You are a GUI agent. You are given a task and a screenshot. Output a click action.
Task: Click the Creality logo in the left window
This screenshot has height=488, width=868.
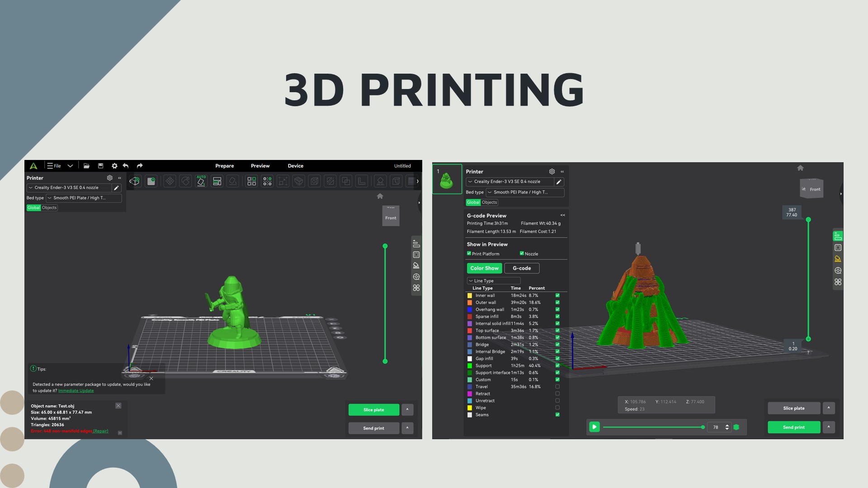coord(33,166)
